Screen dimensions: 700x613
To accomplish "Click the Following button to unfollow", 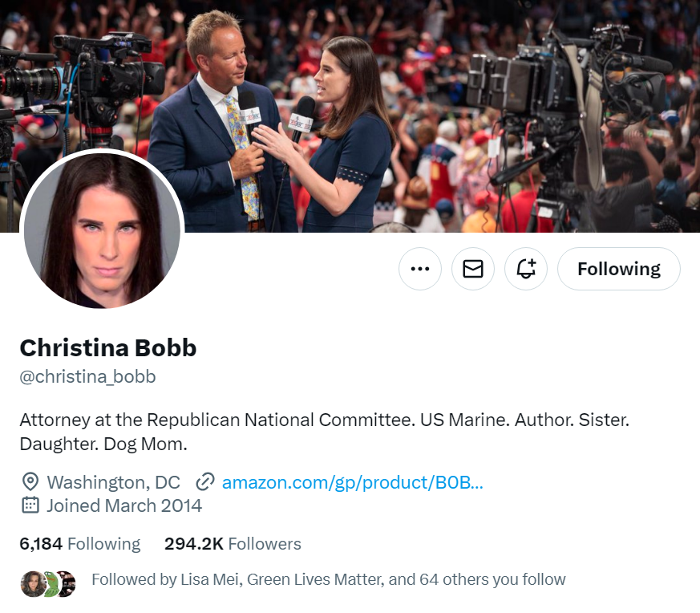I will 619,269.
